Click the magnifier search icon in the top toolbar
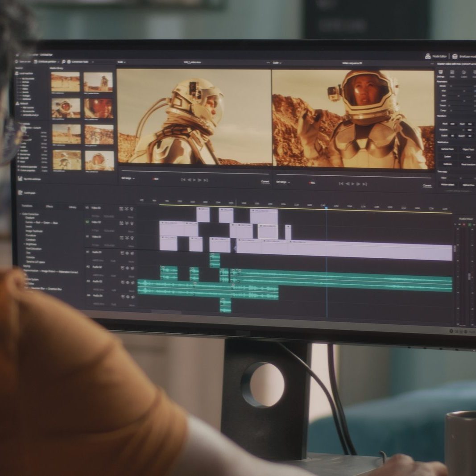The height and width of the screenshot is (476, 476). pyautogui.click(x=64, y=62)
